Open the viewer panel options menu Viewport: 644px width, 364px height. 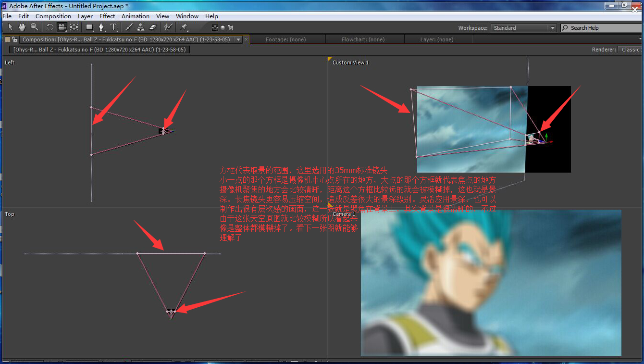pyautogui.click(x=641, y=38)
